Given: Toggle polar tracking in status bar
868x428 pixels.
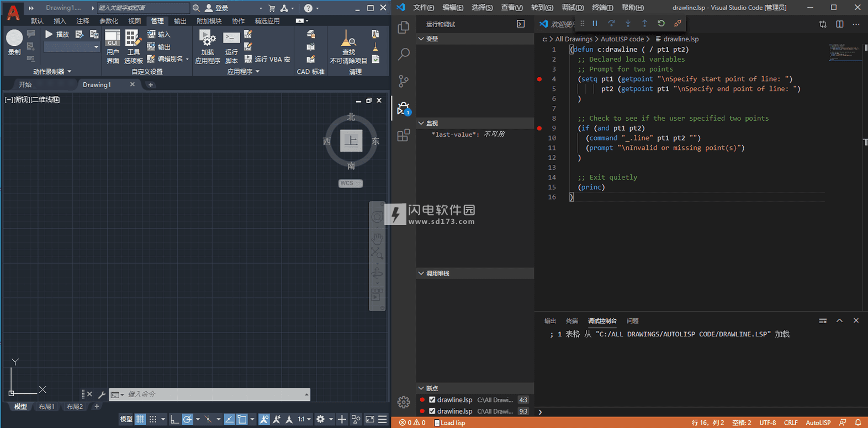Looking at the screenshot, I should [x=188, y=419].
